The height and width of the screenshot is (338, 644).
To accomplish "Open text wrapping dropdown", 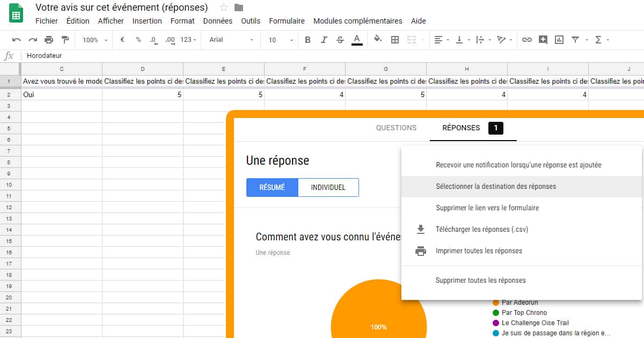I will click(x=483, y=40).
